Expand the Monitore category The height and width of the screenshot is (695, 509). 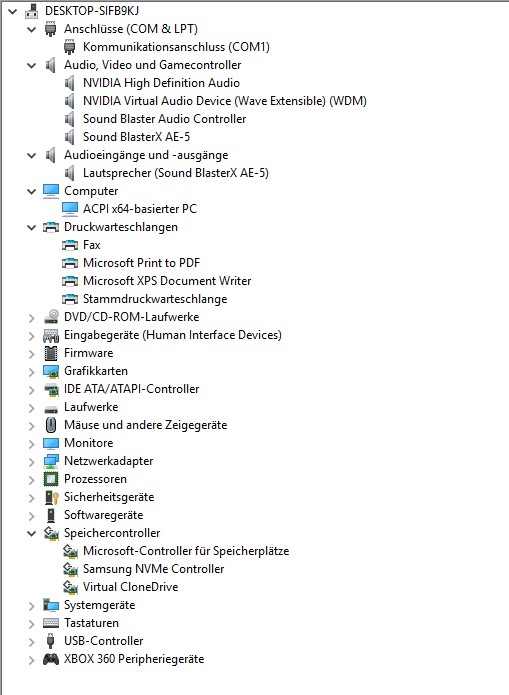(x=31, y=444)
